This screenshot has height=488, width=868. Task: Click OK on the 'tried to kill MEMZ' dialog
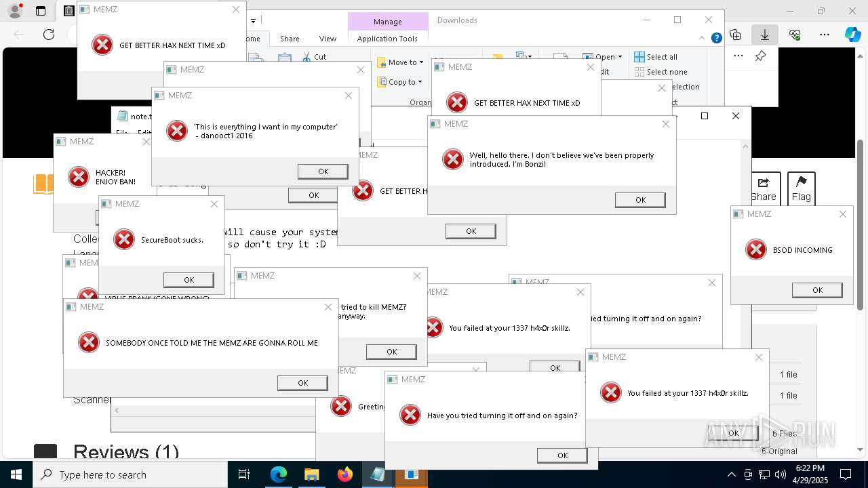point(391,352)
